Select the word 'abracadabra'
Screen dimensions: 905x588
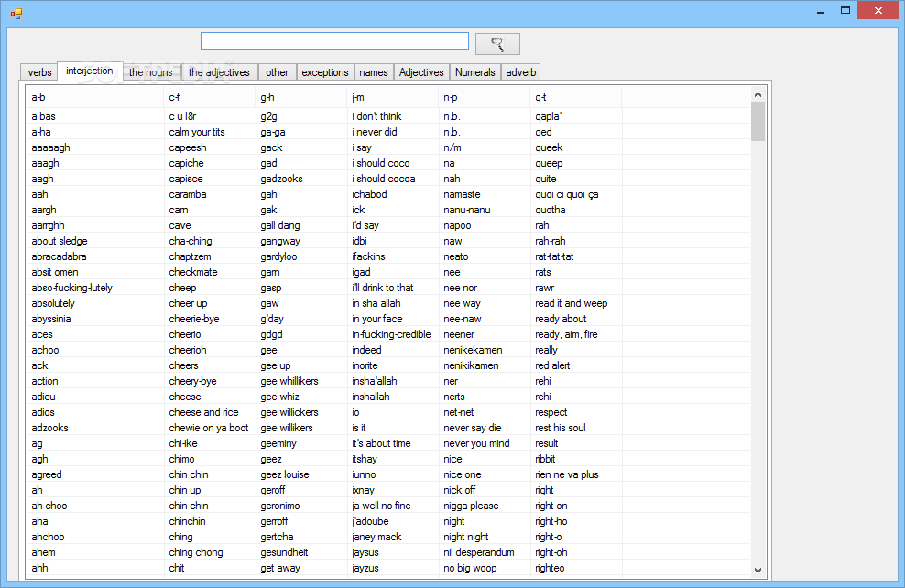tap(59, 256)
